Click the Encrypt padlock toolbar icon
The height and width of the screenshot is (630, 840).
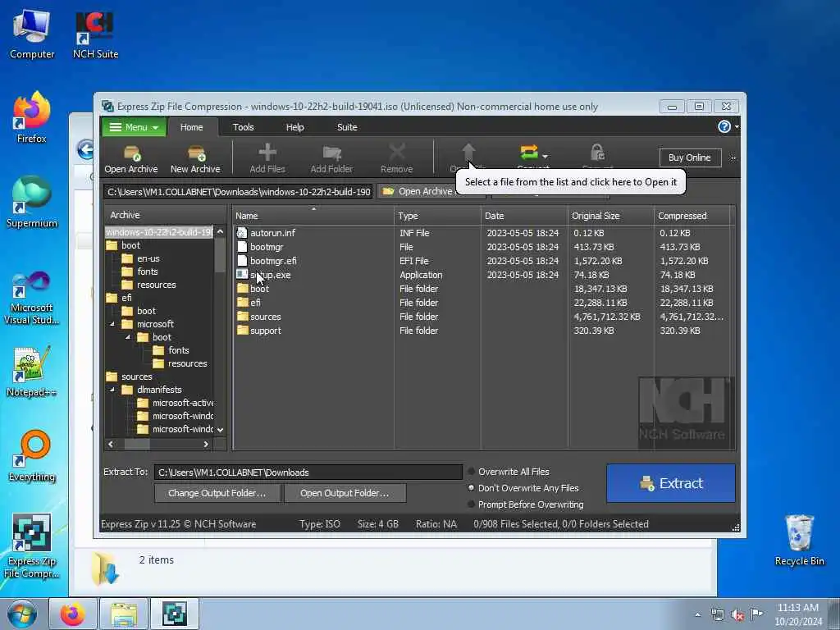point(597,153)
